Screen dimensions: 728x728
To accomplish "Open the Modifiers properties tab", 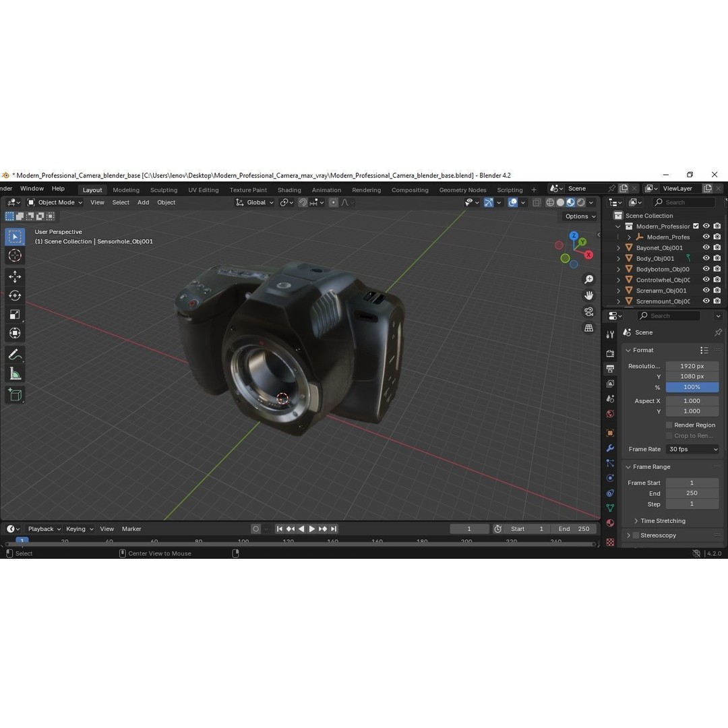I will coord(610,448).
